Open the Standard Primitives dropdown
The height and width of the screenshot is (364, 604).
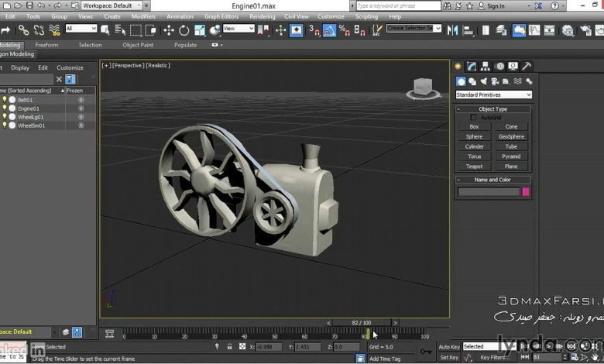493,94
